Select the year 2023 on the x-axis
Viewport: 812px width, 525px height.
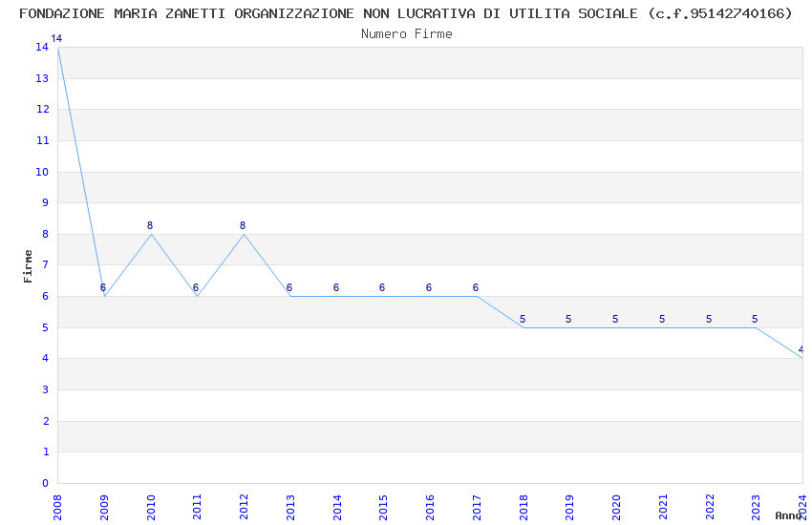[756, 507]
